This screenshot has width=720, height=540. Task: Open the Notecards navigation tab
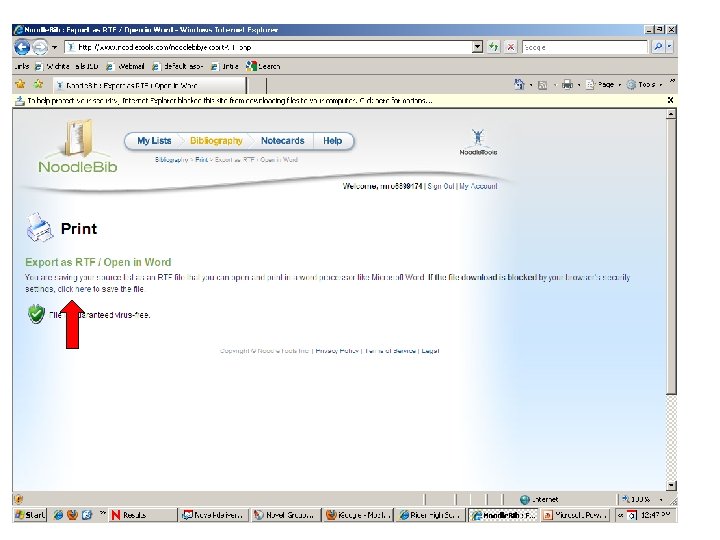tap(282, 141)
